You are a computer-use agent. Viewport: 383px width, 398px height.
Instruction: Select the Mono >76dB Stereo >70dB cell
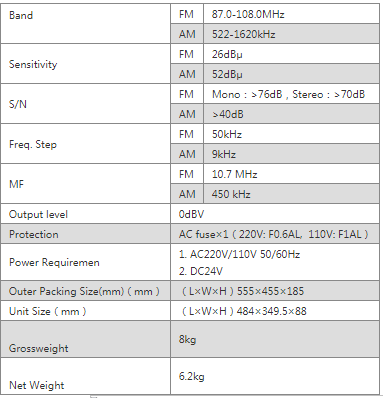click(291, 94)
